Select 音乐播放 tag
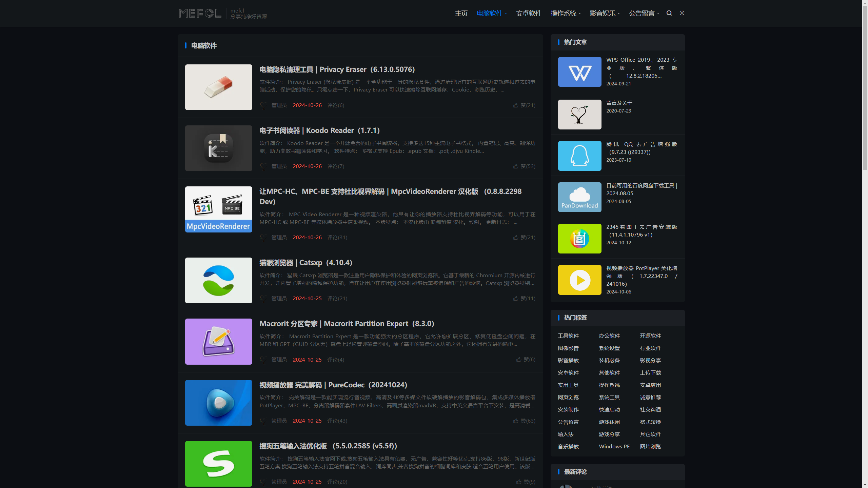 tap(568, 447)
